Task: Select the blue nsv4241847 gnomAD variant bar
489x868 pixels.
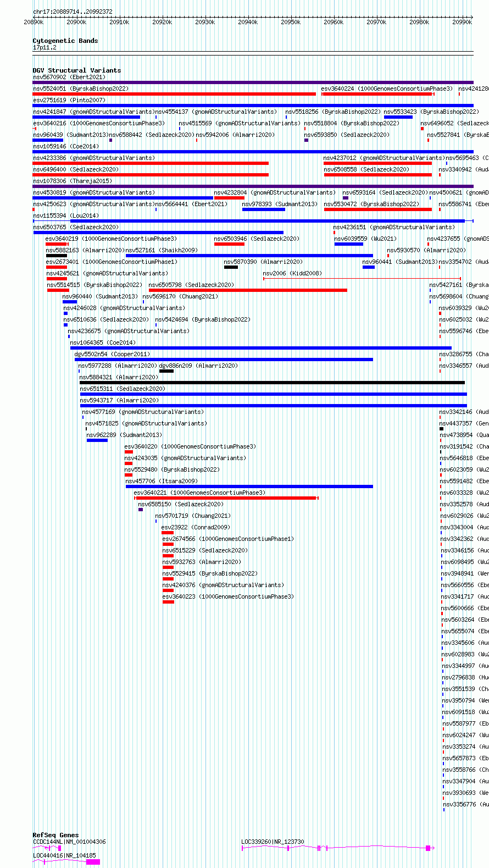Action: (86, 117)
